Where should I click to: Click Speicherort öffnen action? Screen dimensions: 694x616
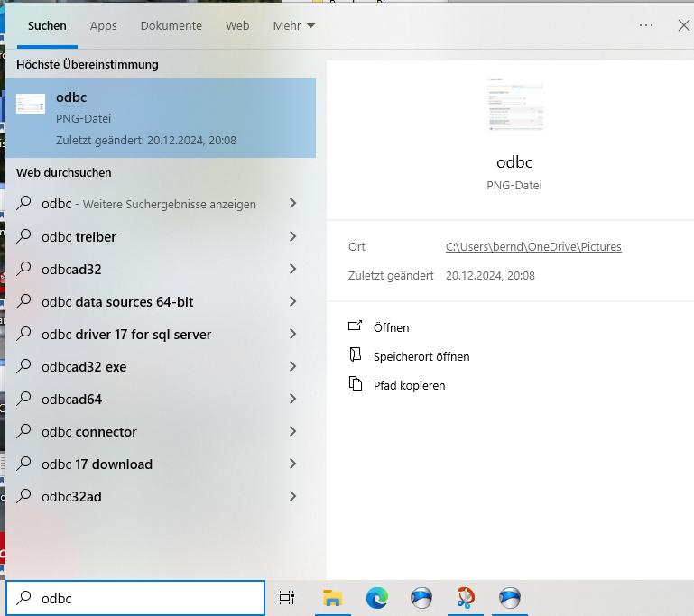[421, 356]
